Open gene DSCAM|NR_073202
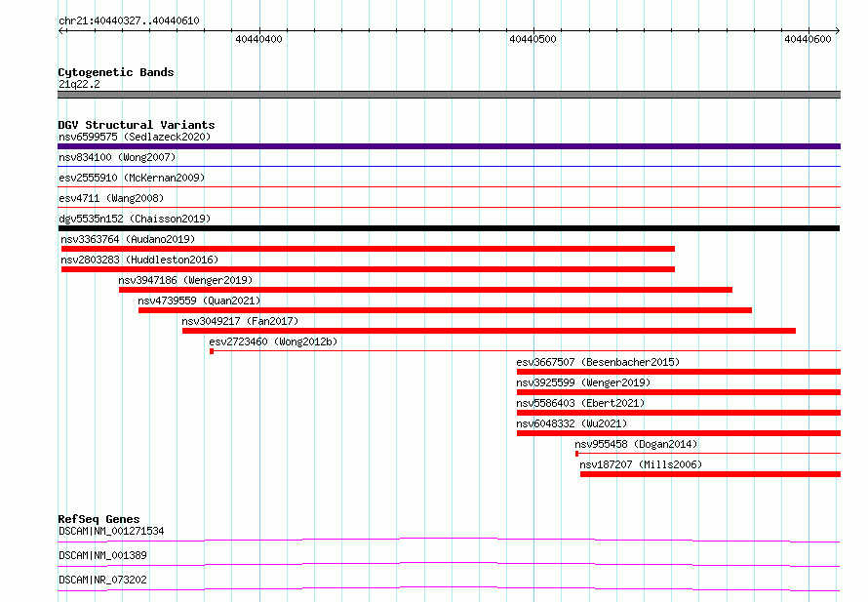The height and width of the screenshot is (602, 868). pos(102,580)
